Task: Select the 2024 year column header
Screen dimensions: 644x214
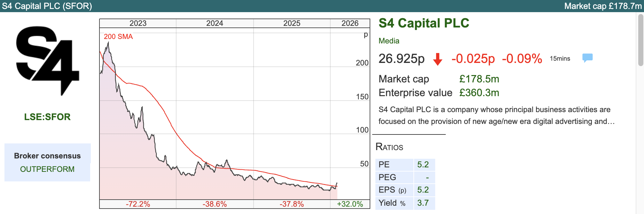Action: pyautogui.click(x=215, y=23)
